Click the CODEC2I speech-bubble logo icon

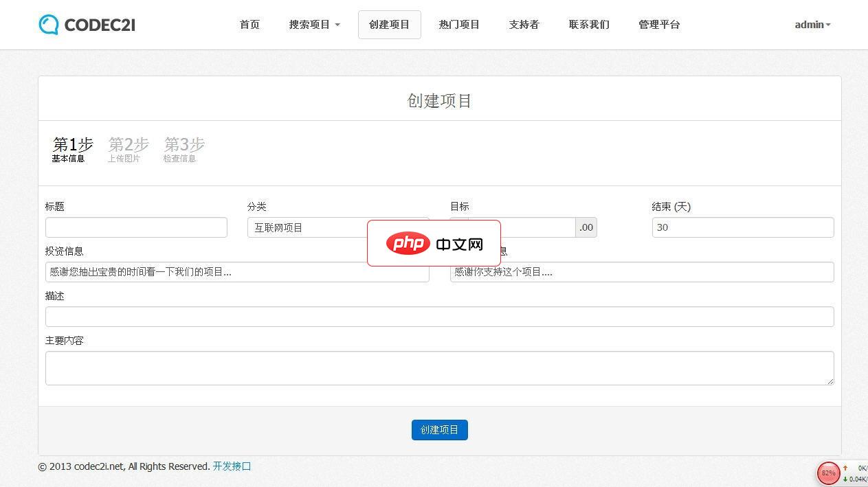pyautogui.click(x=47, y=24)
